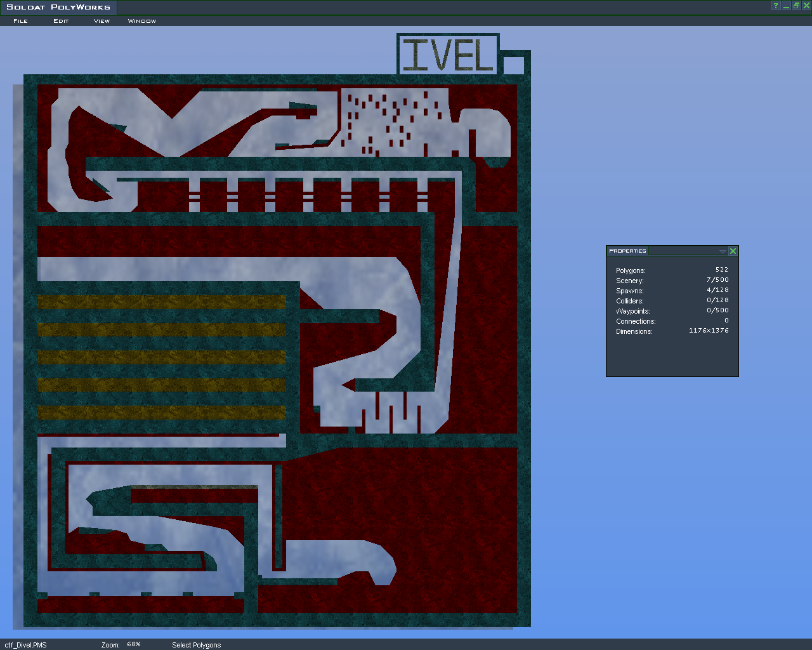Click the small square right of IVEL
812x650 pixels.
tap(513, 65)
